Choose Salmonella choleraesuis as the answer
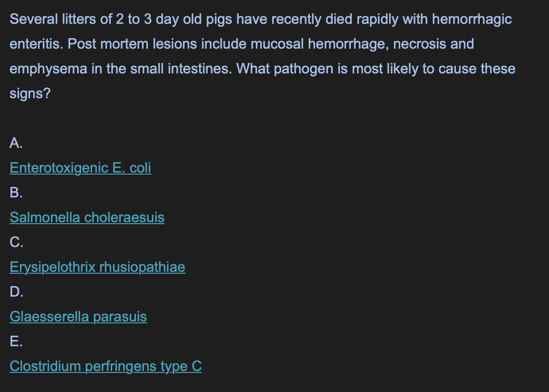This screenshot has height=392, width=549. click(x=87, y=217)
